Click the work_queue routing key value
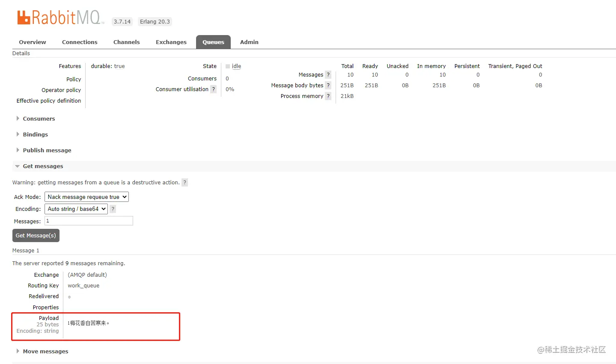The width and height of the screenshot is (616, 364). tap(83, 285)
